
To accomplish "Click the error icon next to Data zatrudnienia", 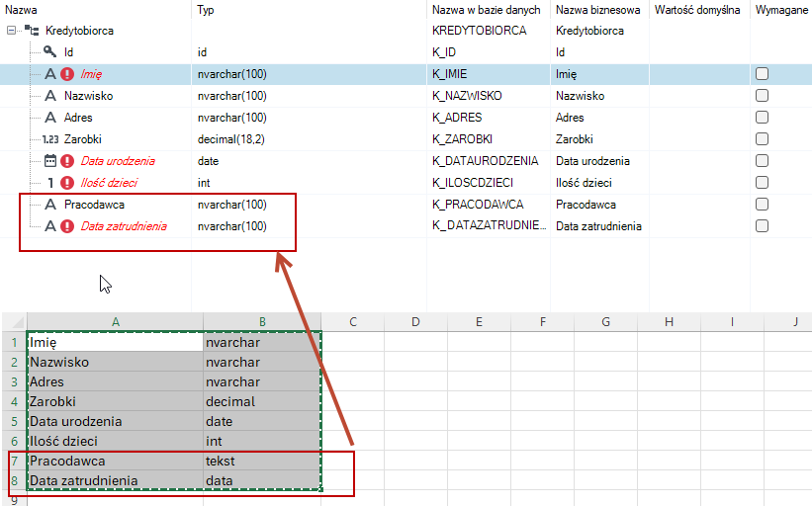I will click(67, 226).
